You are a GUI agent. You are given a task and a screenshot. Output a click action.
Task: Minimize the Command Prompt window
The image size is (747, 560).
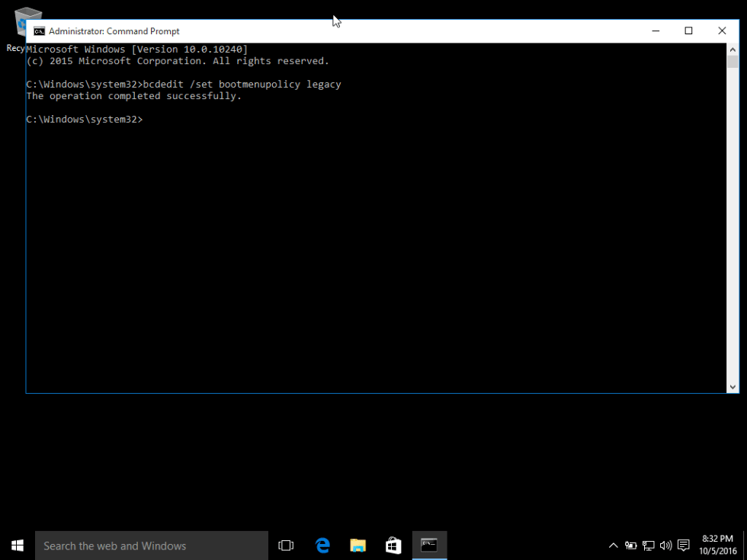[x=656, y=31]
